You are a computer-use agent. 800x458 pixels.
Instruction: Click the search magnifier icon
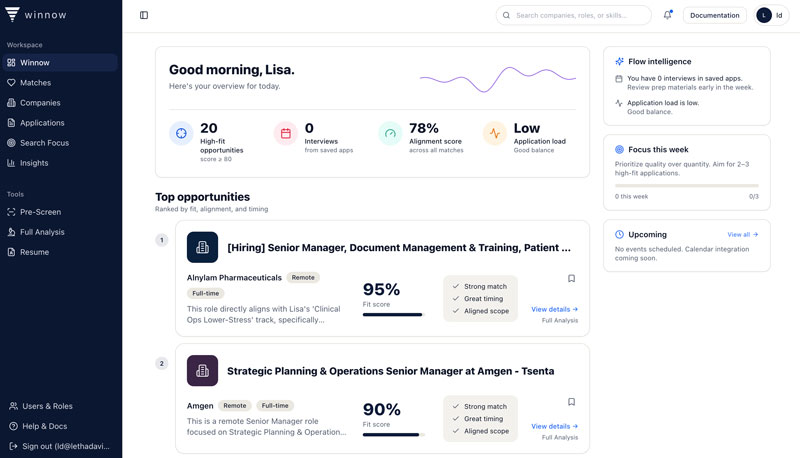(506, 15)
